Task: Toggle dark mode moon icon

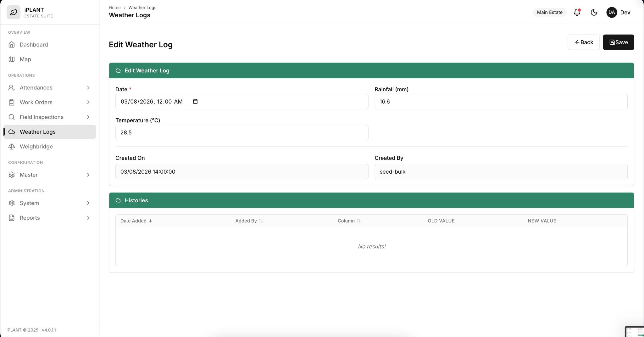Action: point(594,12)
